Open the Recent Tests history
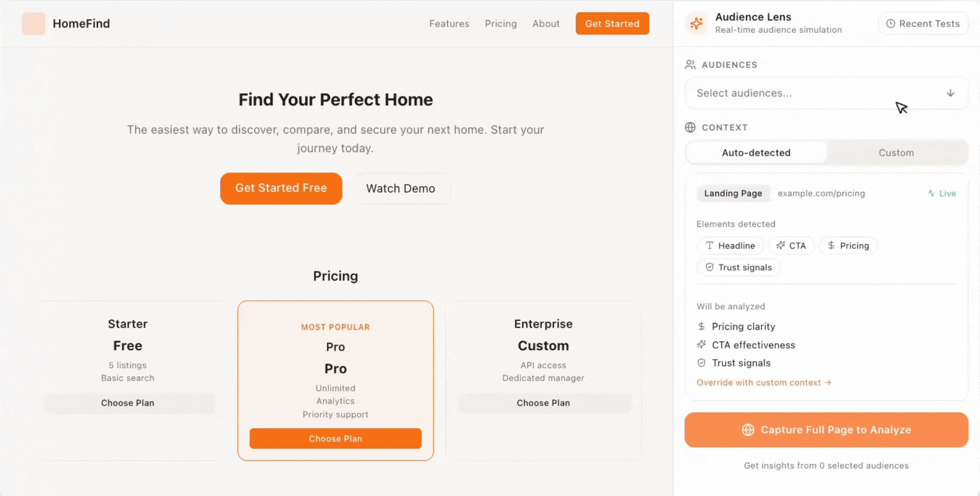This screenshot has height=496, width=980. tap(923, 23)
